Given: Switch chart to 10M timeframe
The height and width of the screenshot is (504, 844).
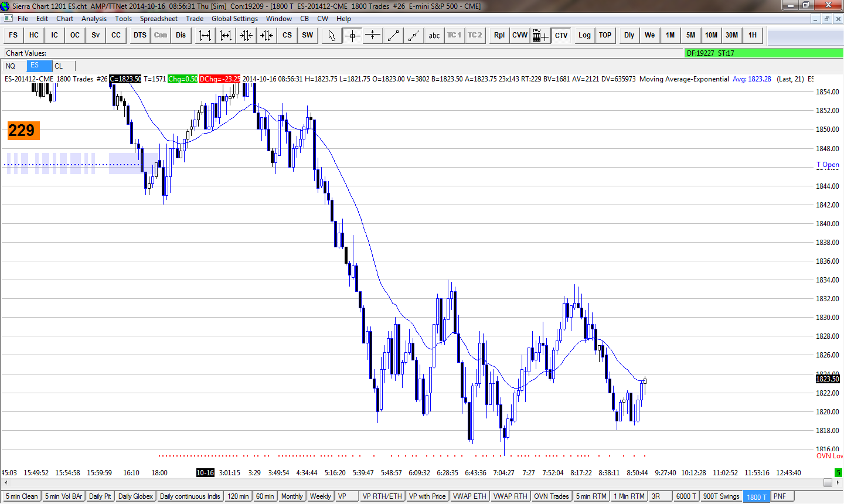Looking at the screenshot, I should pyautogui.click(x=712, y=35).
